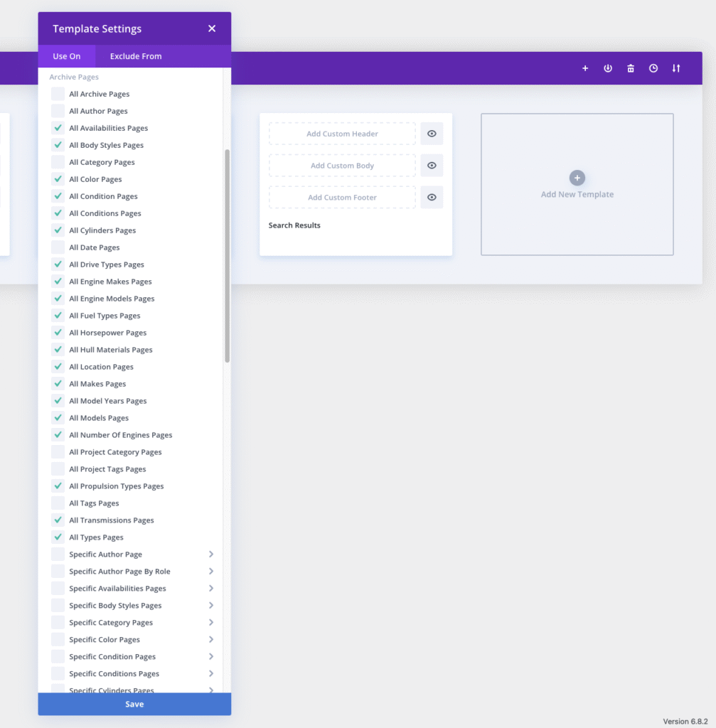716x728 pixels.
Task: Expand Specific Condition Pages chevron
Action: (210, 656)
